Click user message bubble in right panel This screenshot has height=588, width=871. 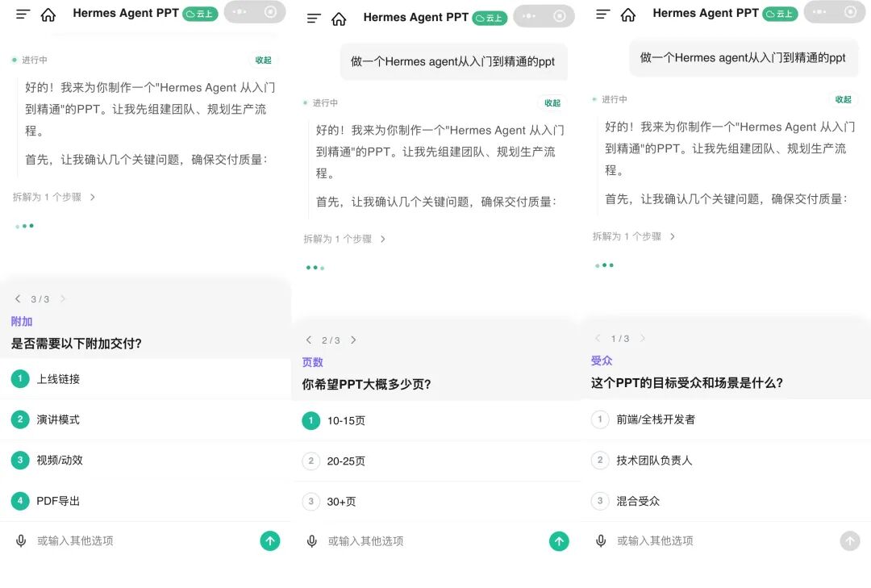tap(744, 58)
